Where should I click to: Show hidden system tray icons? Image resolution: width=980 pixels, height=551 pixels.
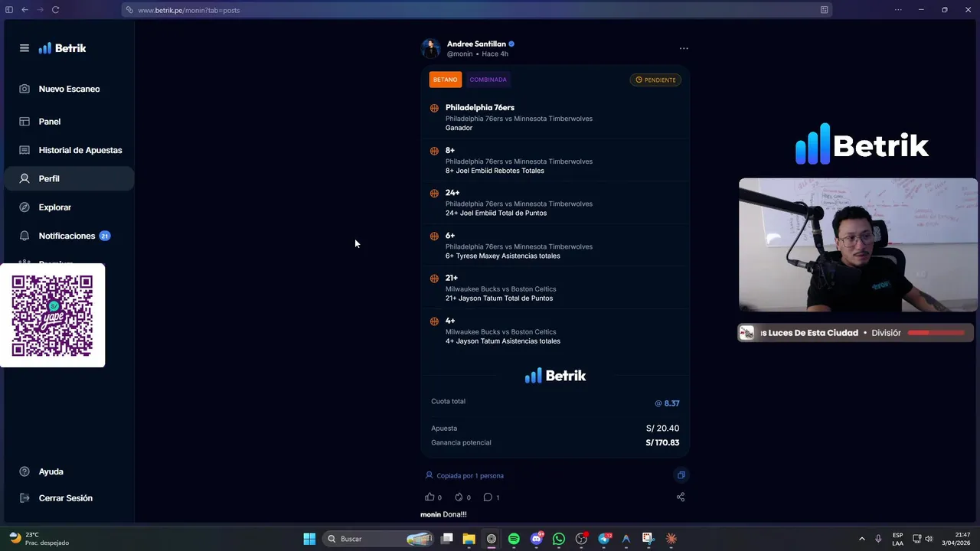861,539
